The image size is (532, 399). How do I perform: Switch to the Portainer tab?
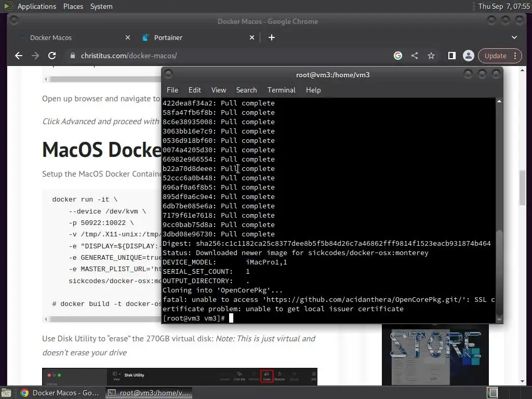point(197,37)
